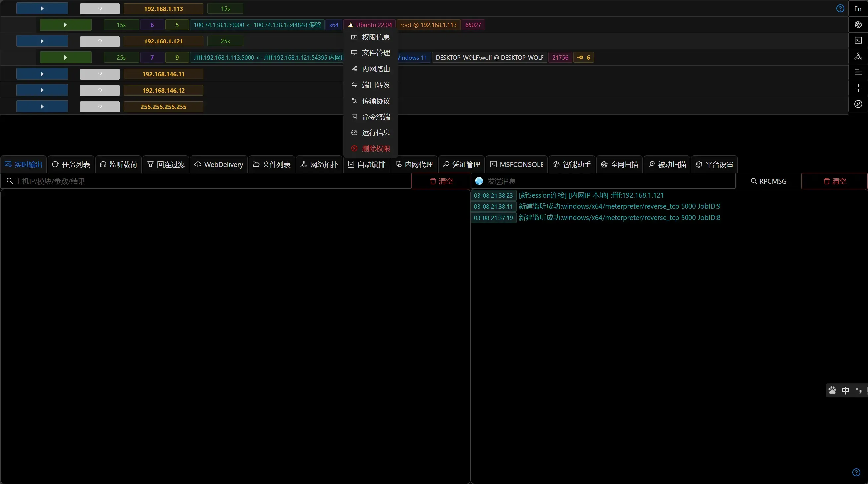
Task: Switch to the 智能助手 tab
Action: [x=572, y=164]
